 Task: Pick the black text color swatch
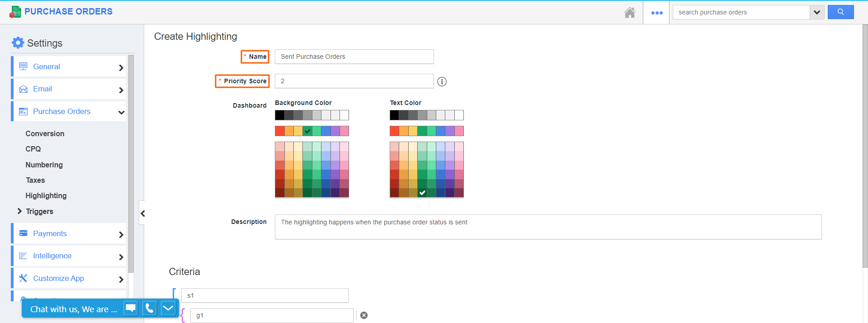click(394, 115)
